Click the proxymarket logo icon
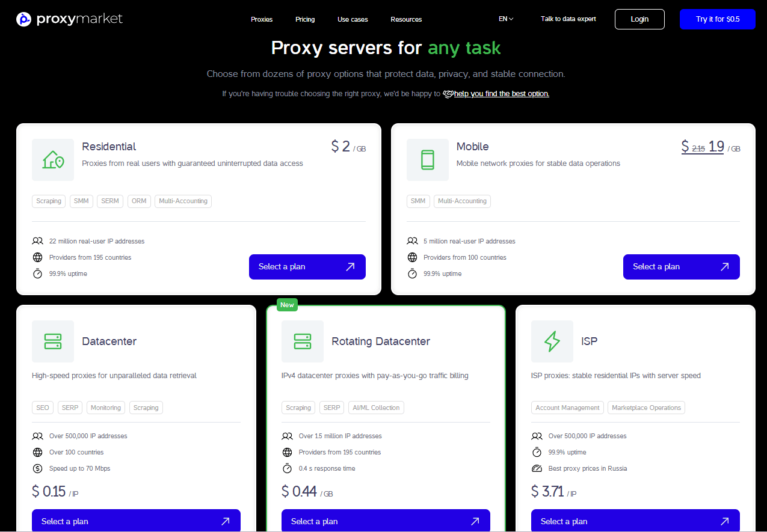 23,19
